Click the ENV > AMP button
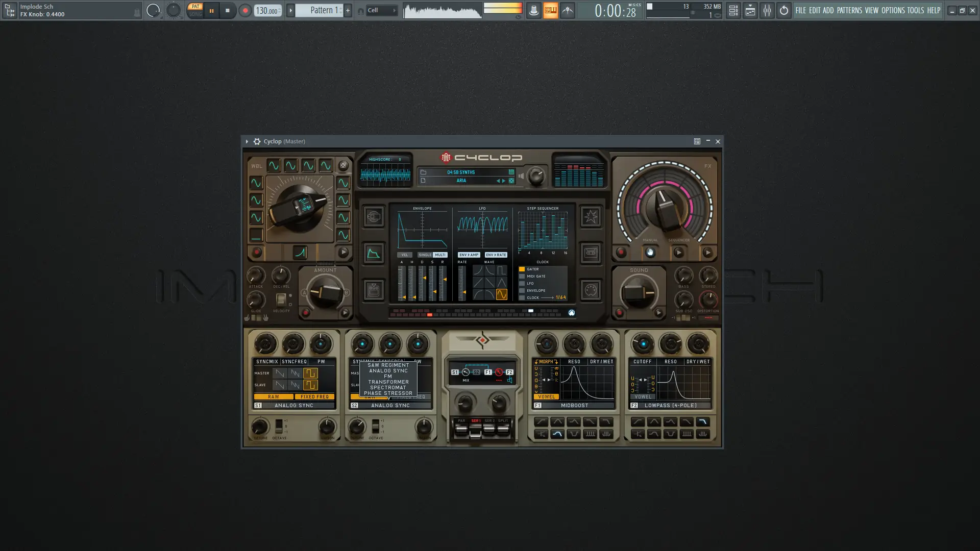The width and height of the screenshot is (980, 551). point(469,255)
